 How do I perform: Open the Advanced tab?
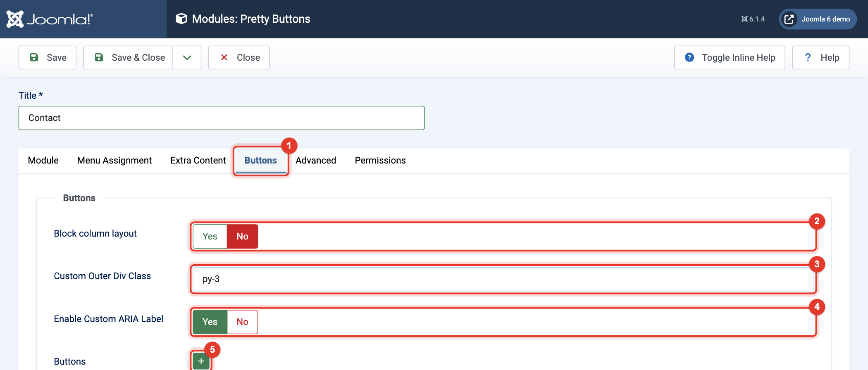(x=316, y=160)
